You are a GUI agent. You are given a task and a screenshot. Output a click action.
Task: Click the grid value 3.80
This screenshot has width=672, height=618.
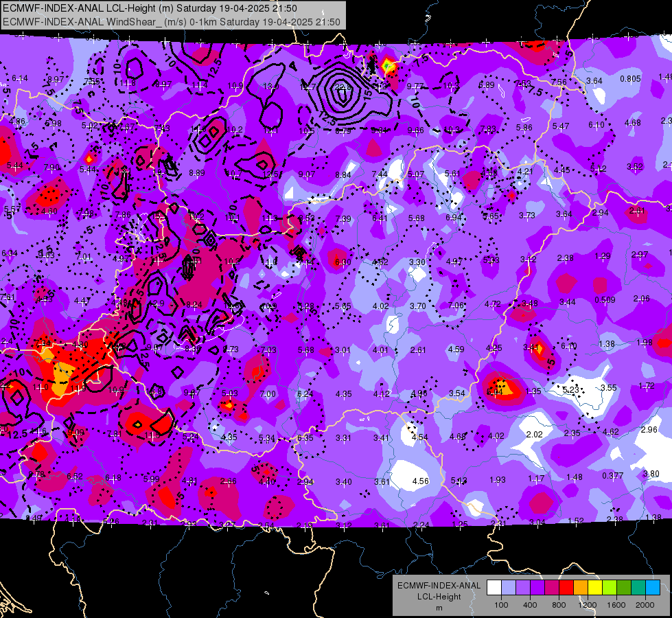click(x=651, y=474)
